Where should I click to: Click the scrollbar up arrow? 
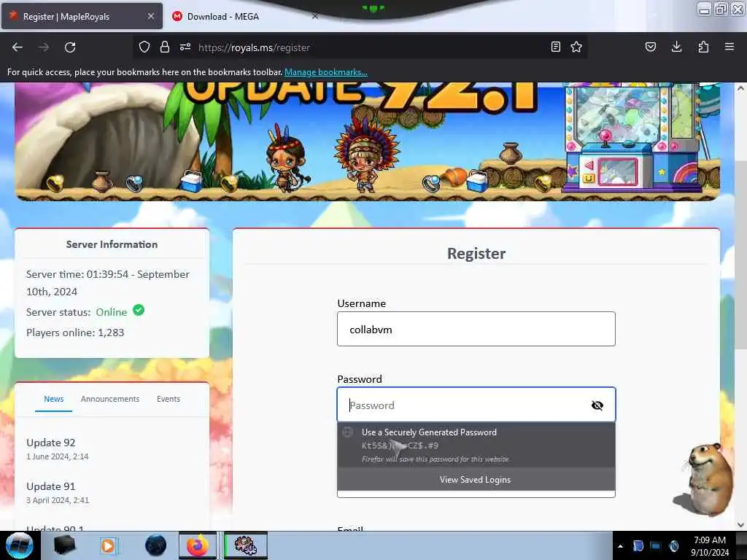(741, 88)
